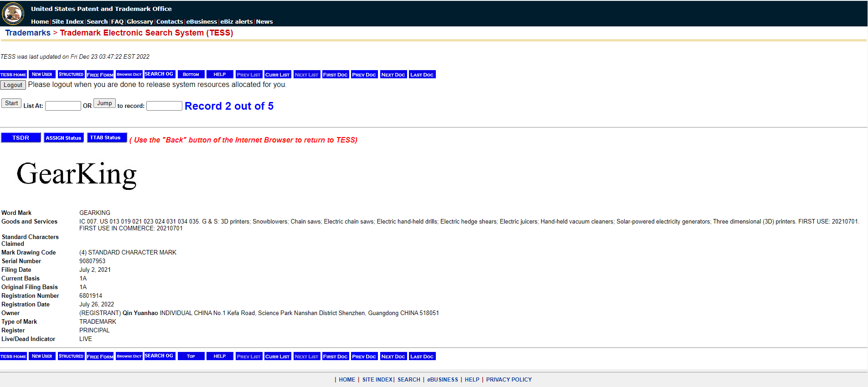
Task: Click the USPTO seal logo
Action: click(x=13, y=14)
